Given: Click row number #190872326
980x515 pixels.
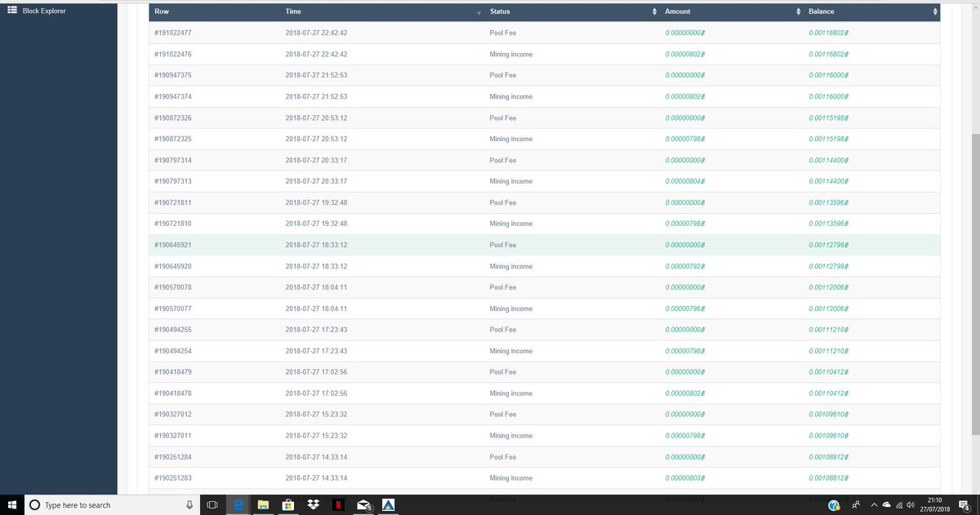Looking at the screenshot, I should point(173,118).
